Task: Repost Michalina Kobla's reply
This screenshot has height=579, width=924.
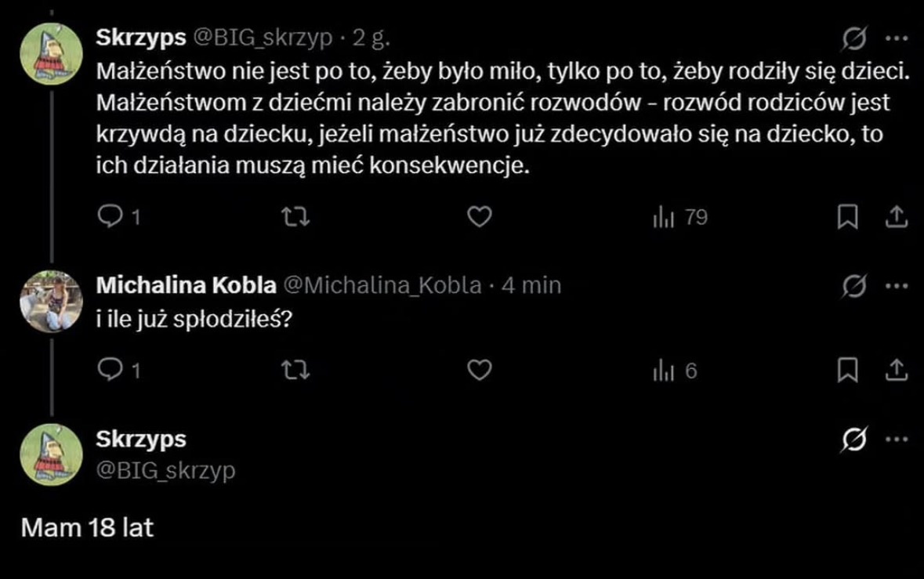Action: [x=295, y=371]
